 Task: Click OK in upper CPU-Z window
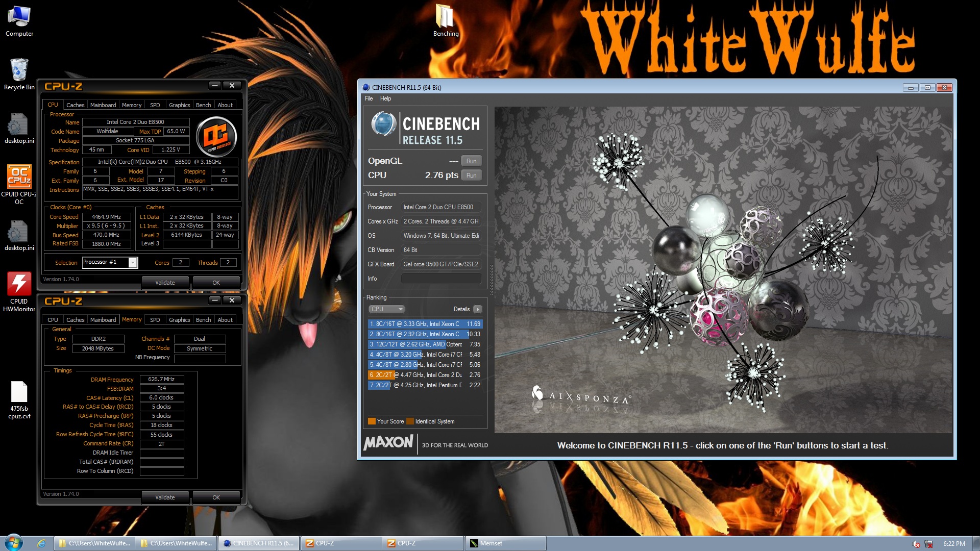tap(216, 283)
